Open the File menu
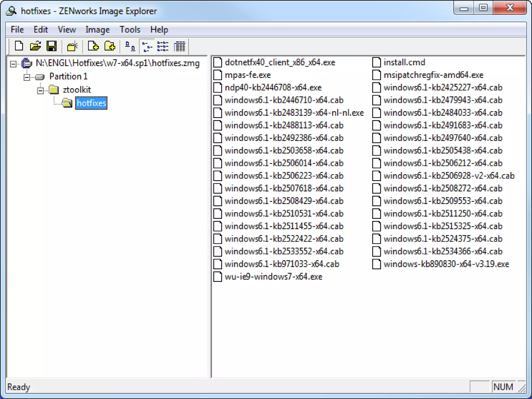The height and width of the screenshot is (399, 532). (17, 29)
